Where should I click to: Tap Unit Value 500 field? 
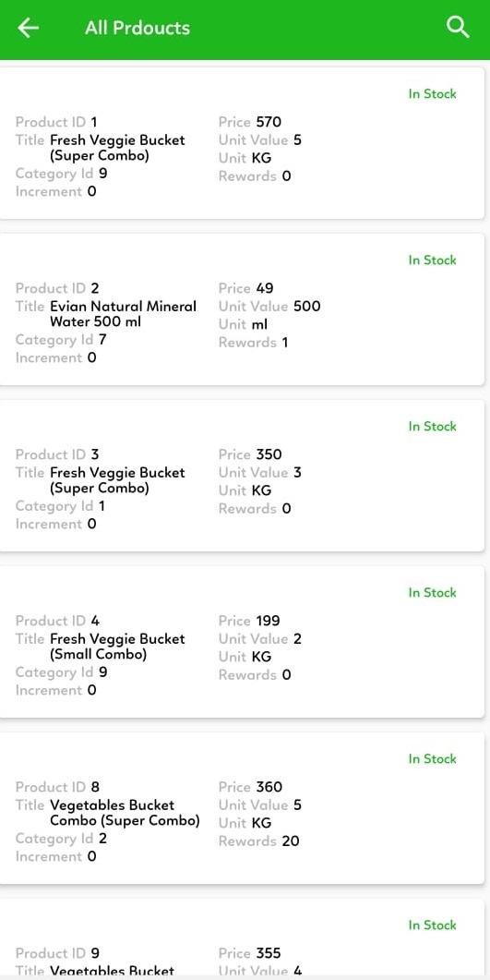coord(269,307)
